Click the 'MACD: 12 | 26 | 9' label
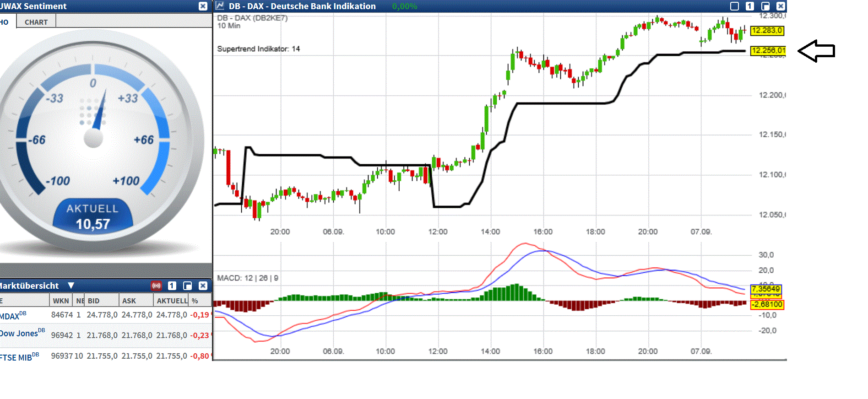The height and width of the screenshot is (399, 868). pos(248,278)
